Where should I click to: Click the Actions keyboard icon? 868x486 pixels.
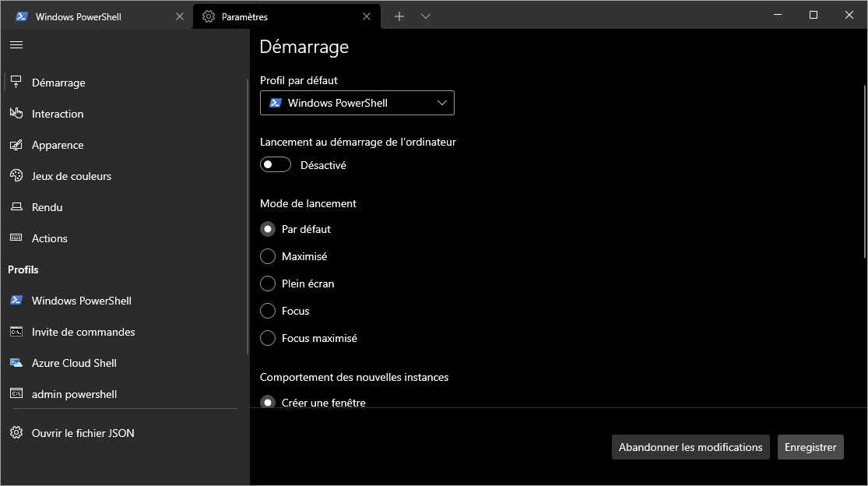[16, 238]
